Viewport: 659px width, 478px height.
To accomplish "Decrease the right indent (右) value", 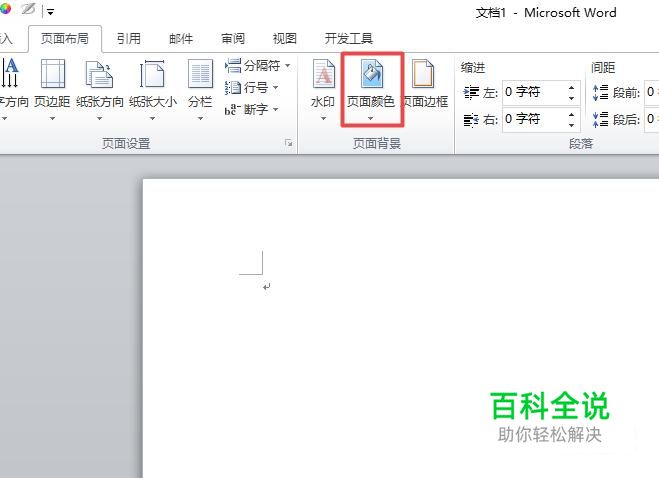I will coord(571,125).
